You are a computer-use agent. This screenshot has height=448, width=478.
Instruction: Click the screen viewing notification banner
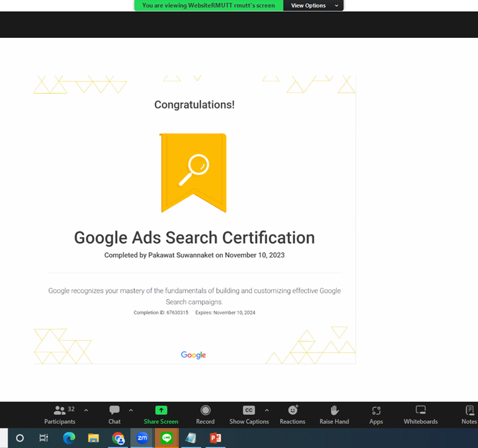point(209,6)
